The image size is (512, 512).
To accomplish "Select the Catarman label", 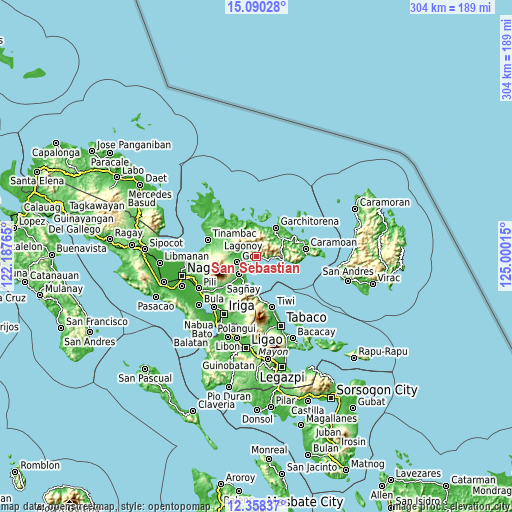I will coord(473,480).
